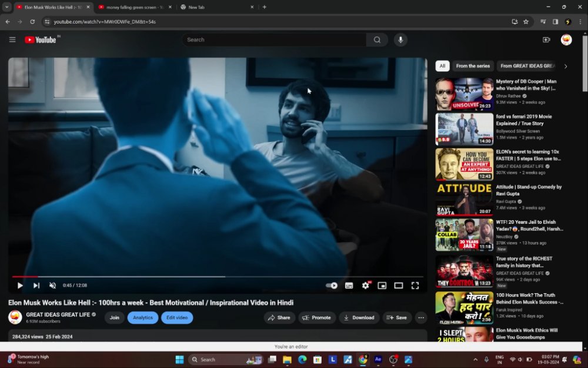Toggle subtitles/closed captions button
The width and height of the screenshot is (588, 368).
pos(349,286)
